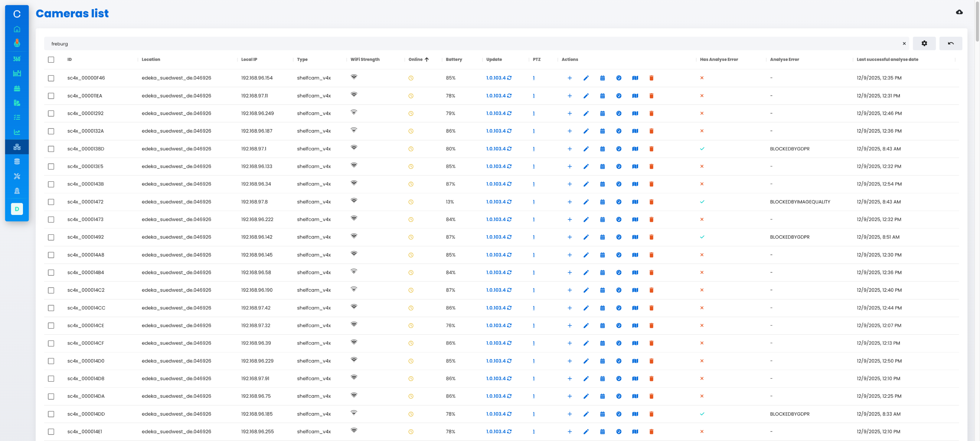Toggle the select-all checkbox in the header
This screenshot has height=441, width=980.
(x=51, y=60)
